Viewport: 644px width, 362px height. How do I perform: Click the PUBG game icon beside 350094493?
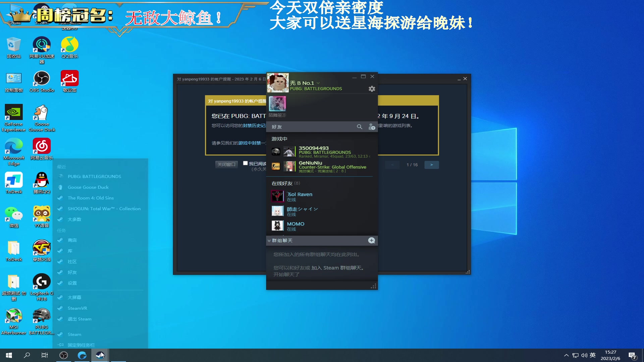click(276, 151)
